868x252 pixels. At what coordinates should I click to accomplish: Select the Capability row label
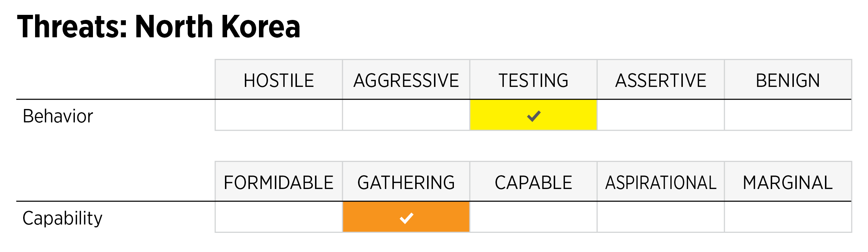63,218
